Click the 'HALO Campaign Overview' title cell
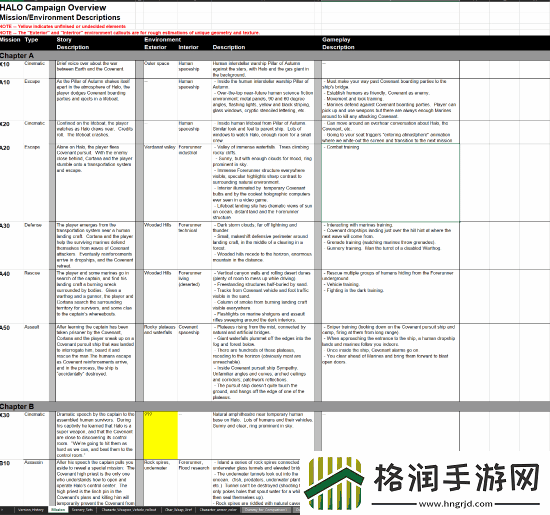 (53, 7)
